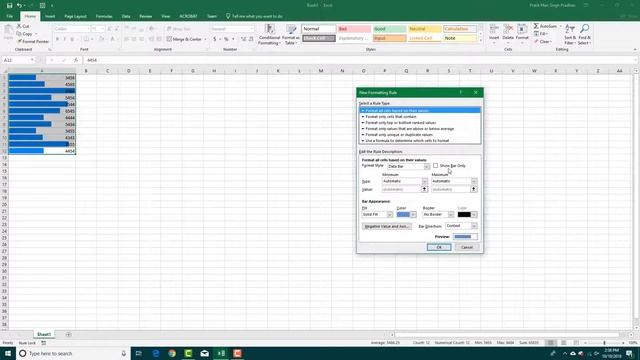
Task: Add a new sheet with plus icon
Action: click(68, 334)
